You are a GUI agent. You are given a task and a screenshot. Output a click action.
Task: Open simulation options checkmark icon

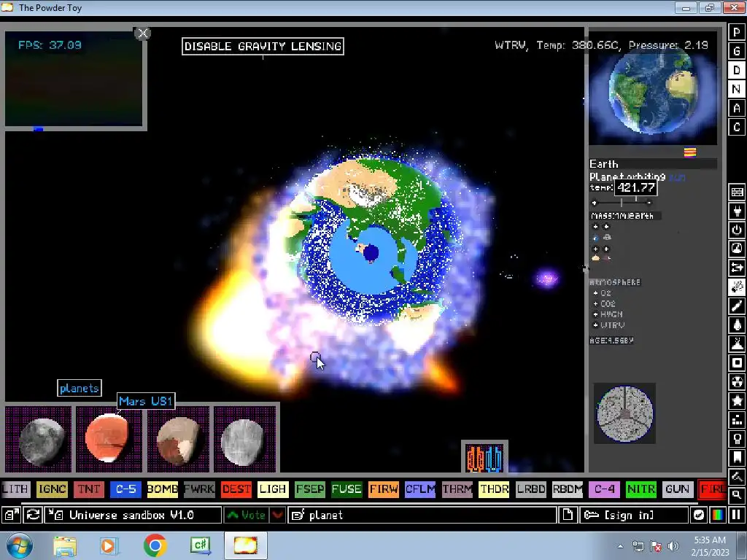pyautogui.click(x=698, y=515)
